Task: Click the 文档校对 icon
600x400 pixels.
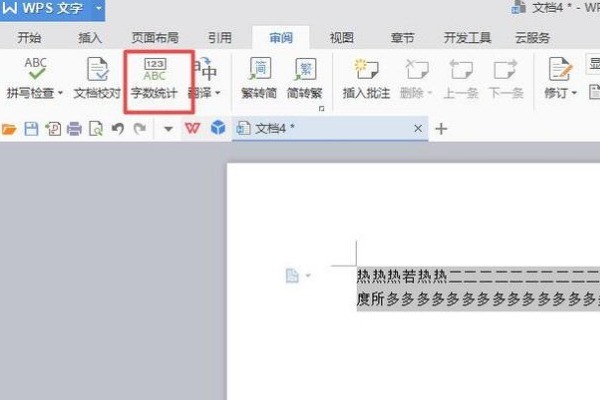Action: click(97, 69)
